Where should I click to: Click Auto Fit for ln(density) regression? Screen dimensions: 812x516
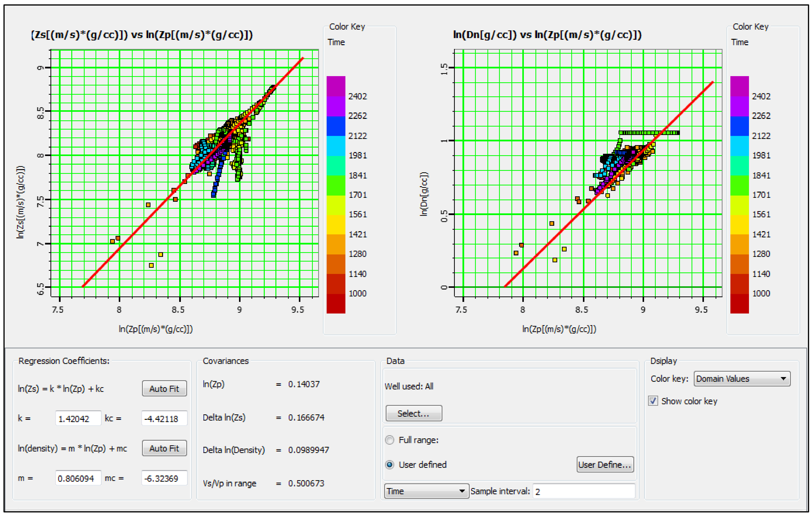point(164,448)
